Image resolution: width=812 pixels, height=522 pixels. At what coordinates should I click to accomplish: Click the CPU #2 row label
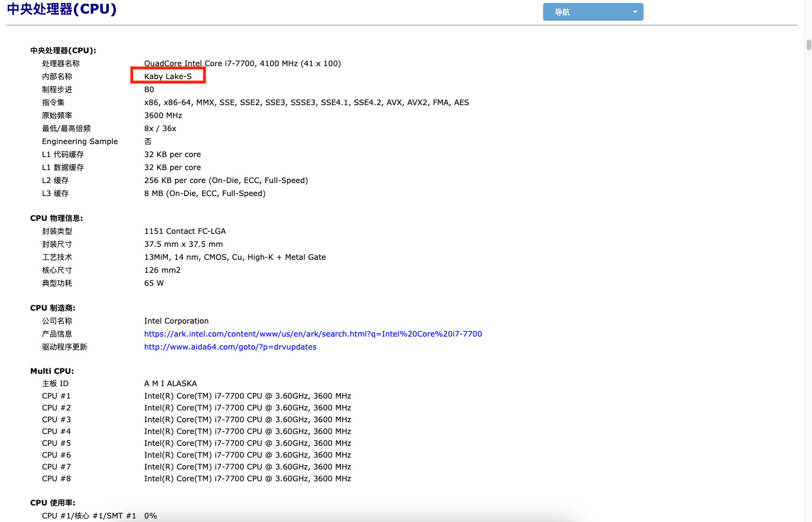click(56, 407)
